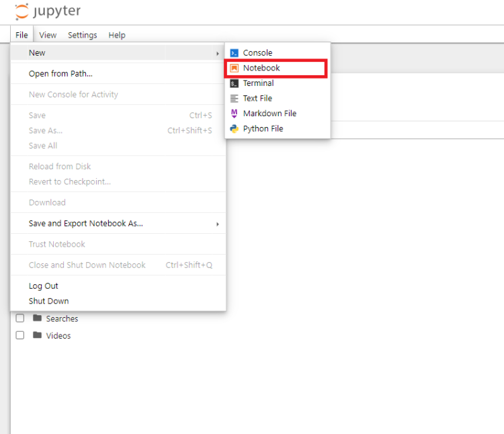Click Save All entry

pos(118,146)
